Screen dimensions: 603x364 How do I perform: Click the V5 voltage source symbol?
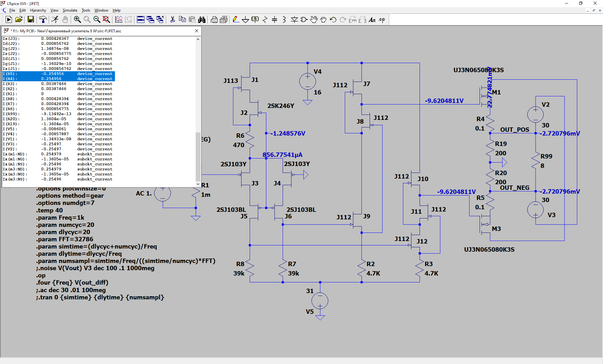click(x=320, y=301)
